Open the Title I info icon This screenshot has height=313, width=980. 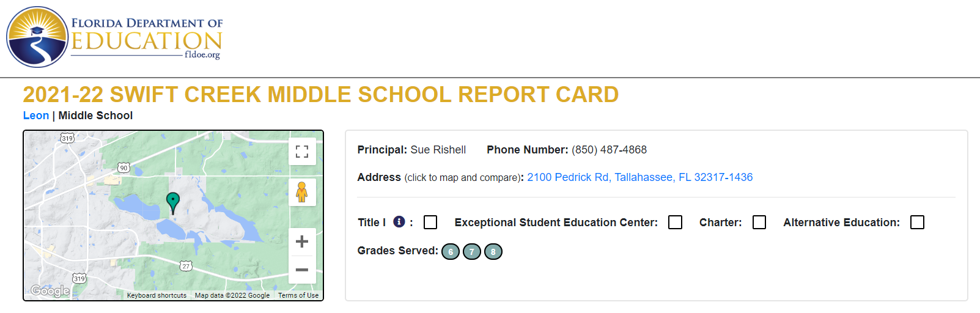399,222
